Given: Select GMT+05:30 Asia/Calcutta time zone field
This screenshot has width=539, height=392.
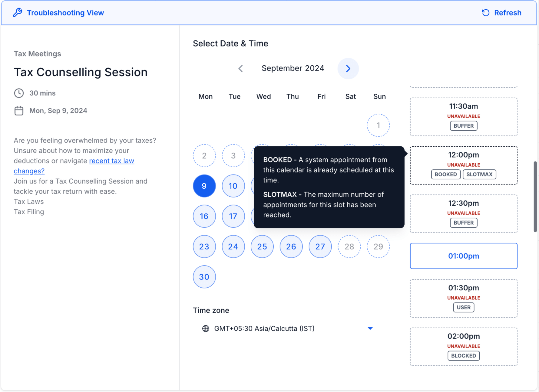Looking at the screenshot, I should coord(287,328).
